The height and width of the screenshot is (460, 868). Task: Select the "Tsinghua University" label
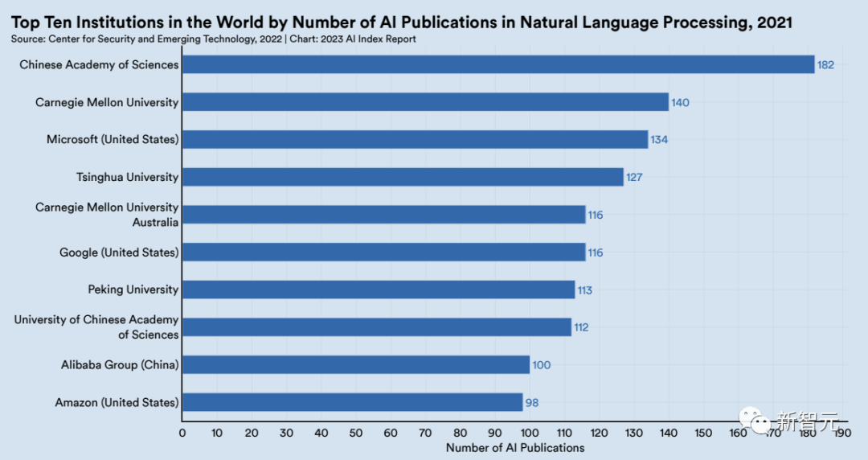tap(127, 178)
